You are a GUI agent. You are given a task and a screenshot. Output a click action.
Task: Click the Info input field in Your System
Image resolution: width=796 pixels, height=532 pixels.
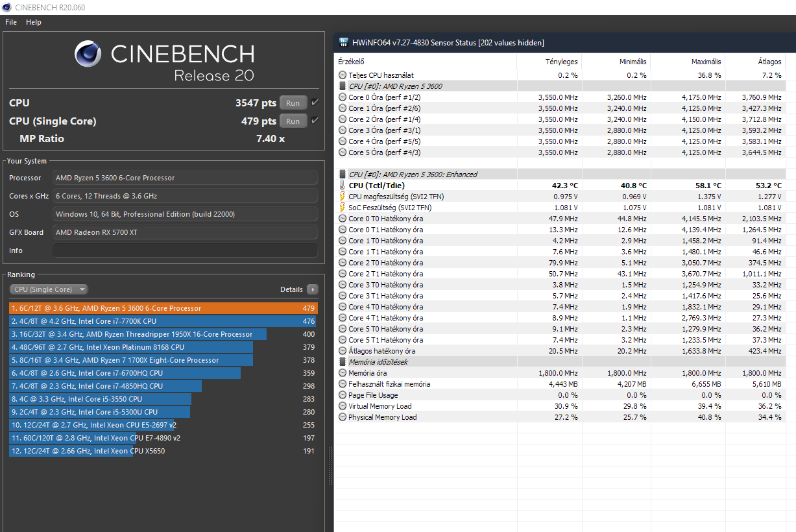185,250
